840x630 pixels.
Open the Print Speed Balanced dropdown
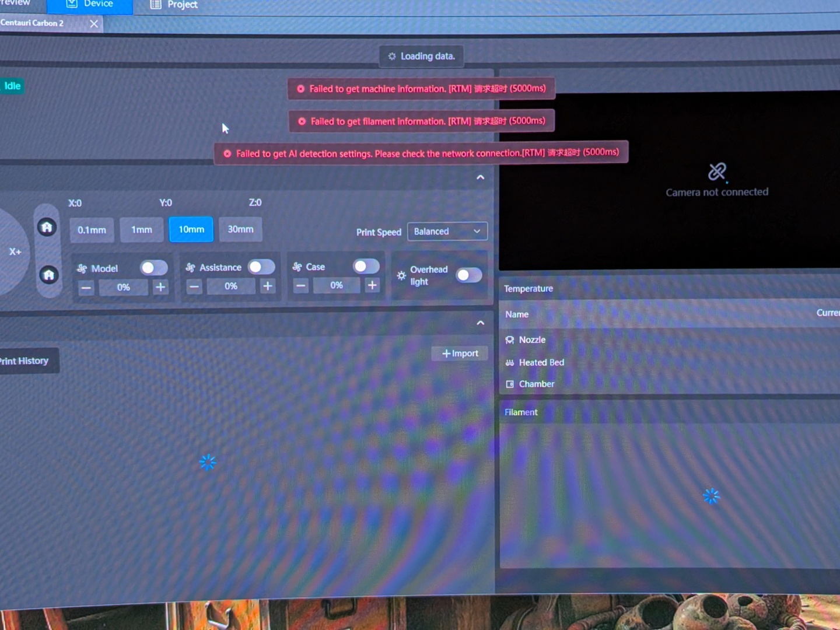(x=447, y=231)
